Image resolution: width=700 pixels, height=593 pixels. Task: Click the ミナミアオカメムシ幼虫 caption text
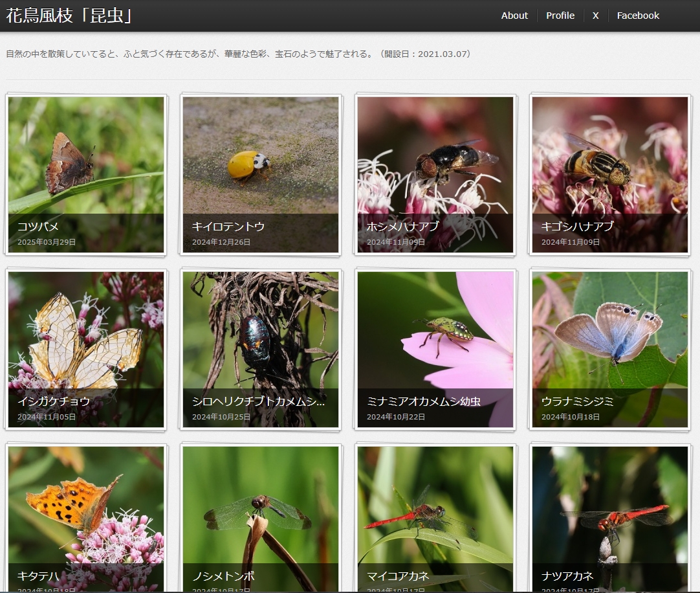point(423,401)
